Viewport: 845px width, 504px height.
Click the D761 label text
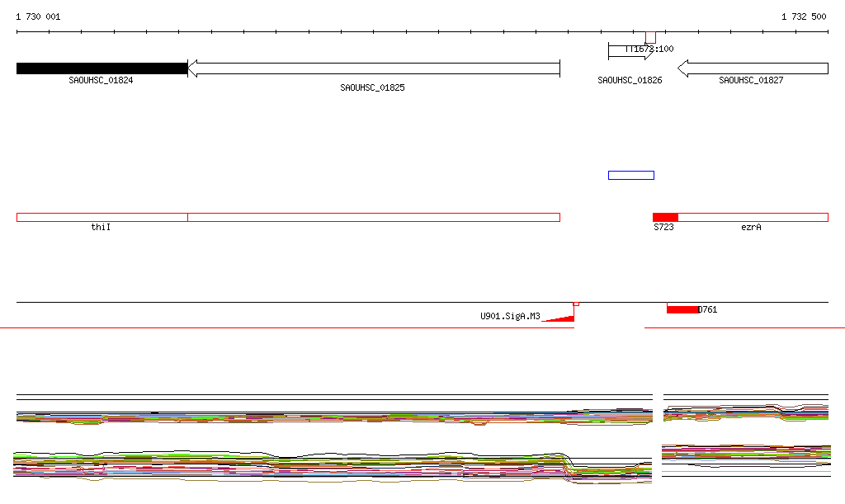[707, 309]
